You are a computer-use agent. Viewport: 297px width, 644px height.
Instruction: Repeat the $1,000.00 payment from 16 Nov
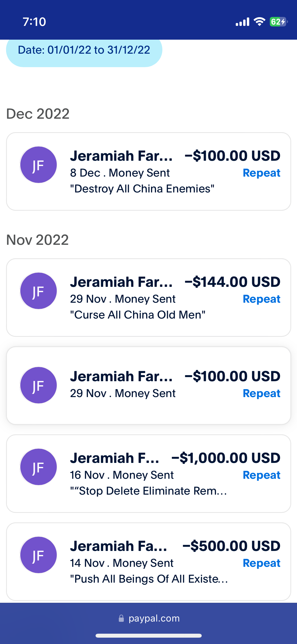click(x=261, y=475)
